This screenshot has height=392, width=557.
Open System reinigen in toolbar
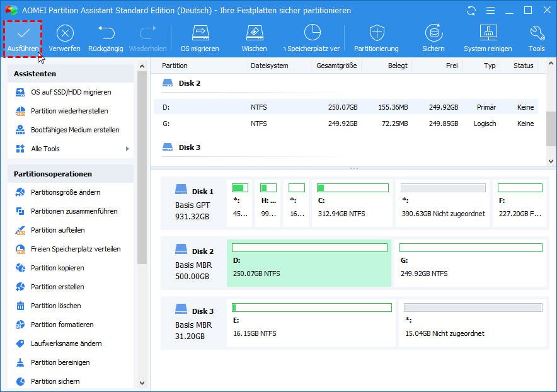tap(488, 38)
